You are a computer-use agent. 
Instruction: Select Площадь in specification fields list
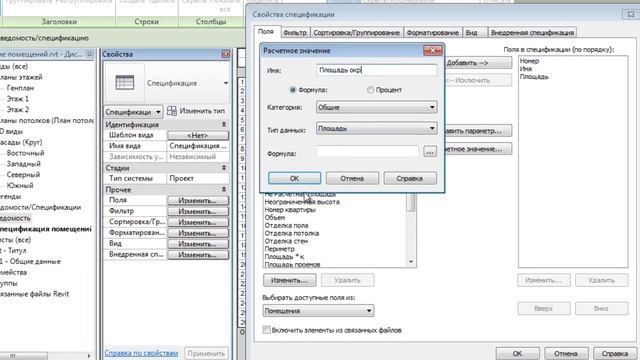coord(534,77)
